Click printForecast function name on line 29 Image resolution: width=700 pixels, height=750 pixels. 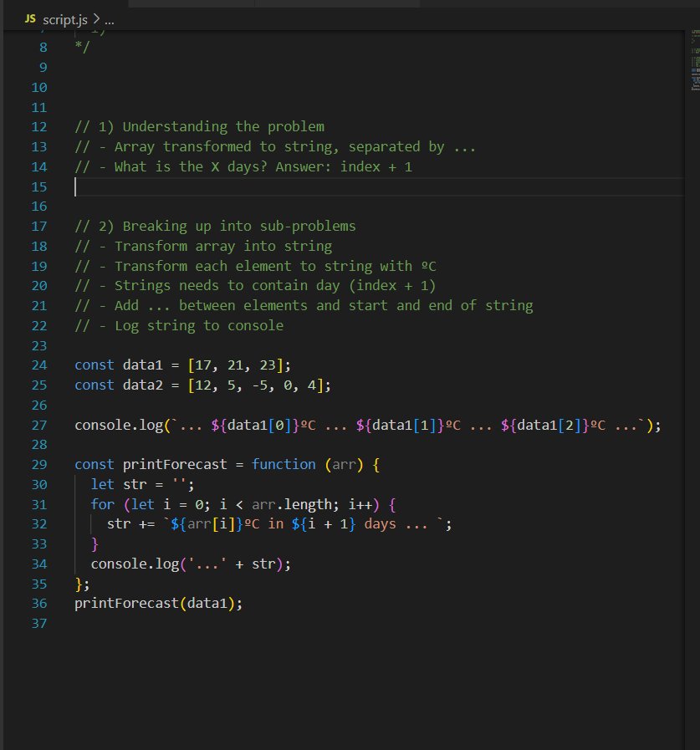click(175, 464)
